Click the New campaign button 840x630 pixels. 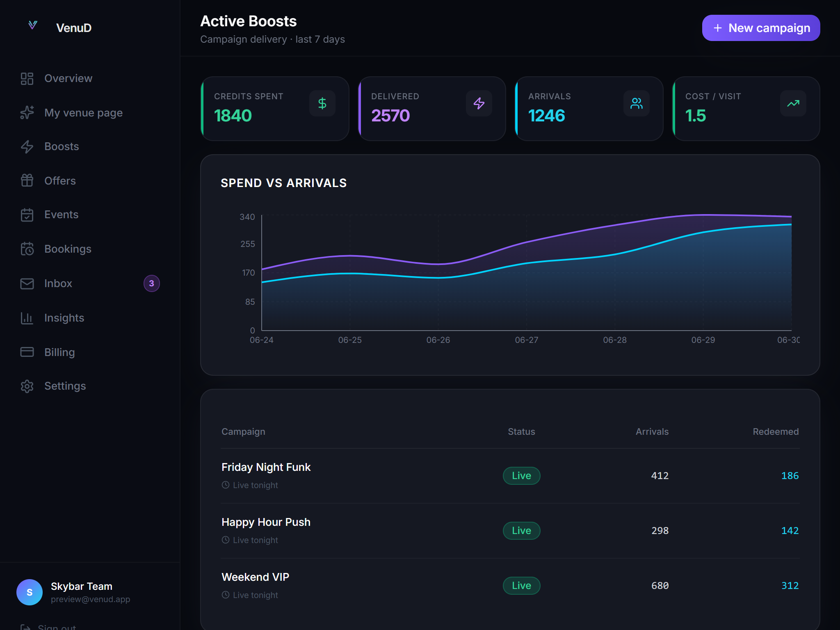tap(761, 28)
